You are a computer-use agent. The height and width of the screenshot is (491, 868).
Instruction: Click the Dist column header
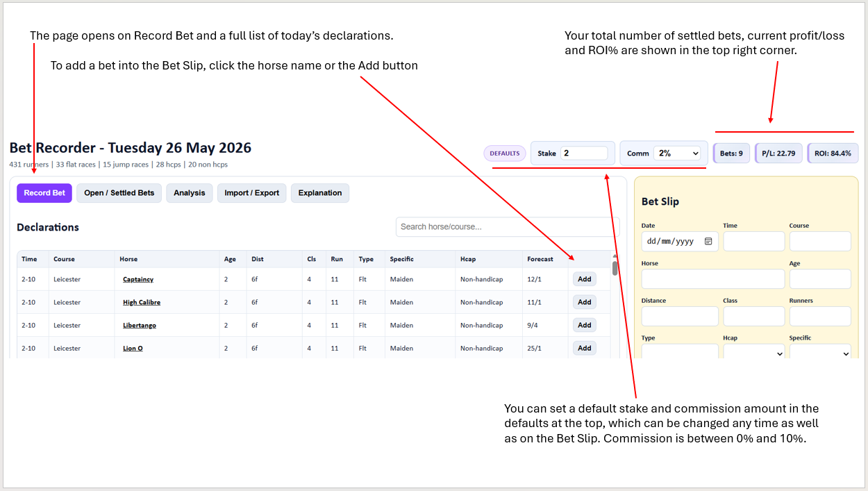[258, 259]
